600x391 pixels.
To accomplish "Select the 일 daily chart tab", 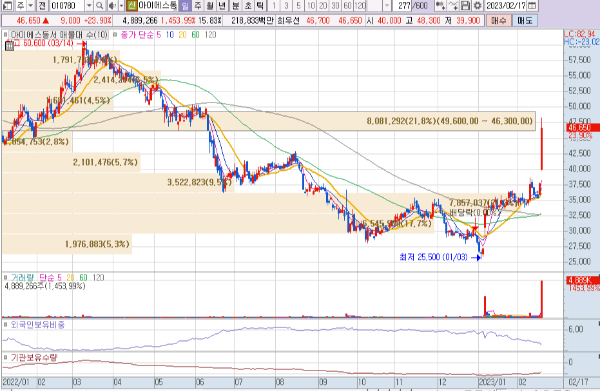I will [185, 5].
